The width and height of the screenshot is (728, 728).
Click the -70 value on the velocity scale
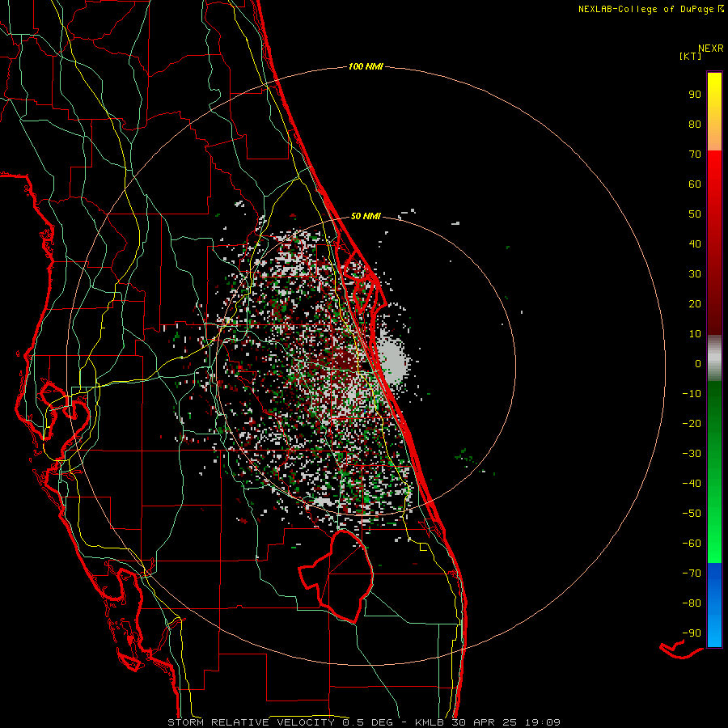pyautogui.click(x=692, y=574)
